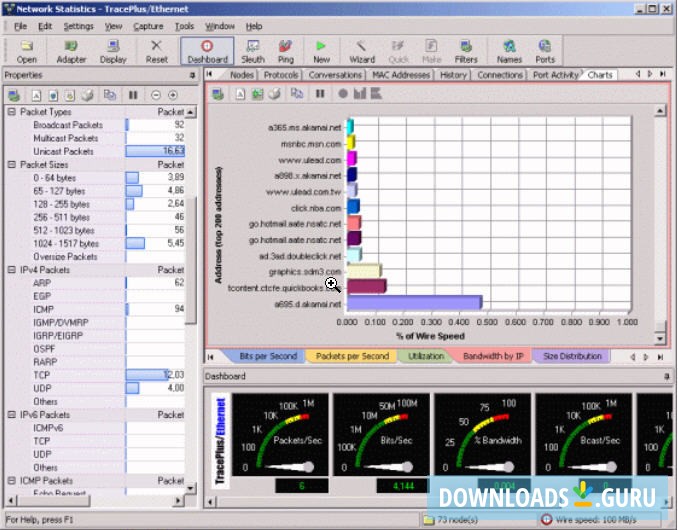Collapse the IPv6 Packets group
This screenshot has height=530, width=678.
coord(12,415)
